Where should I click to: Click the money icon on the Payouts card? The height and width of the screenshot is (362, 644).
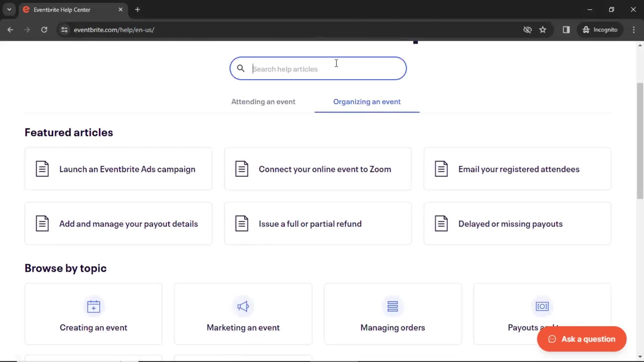tap(542, 306)
